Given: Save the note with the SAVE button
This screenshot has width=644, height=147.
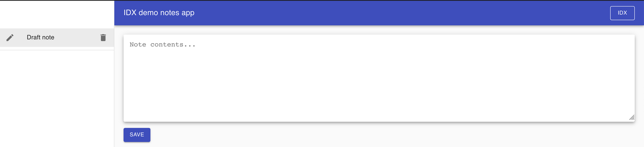Looking at the screenshot, I should [137, 135].
